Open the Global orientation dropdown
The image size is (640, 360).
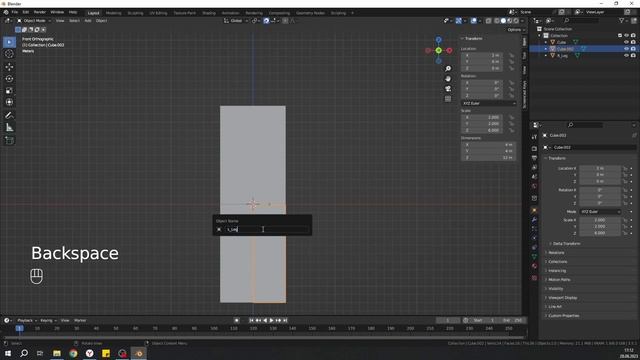236,21
